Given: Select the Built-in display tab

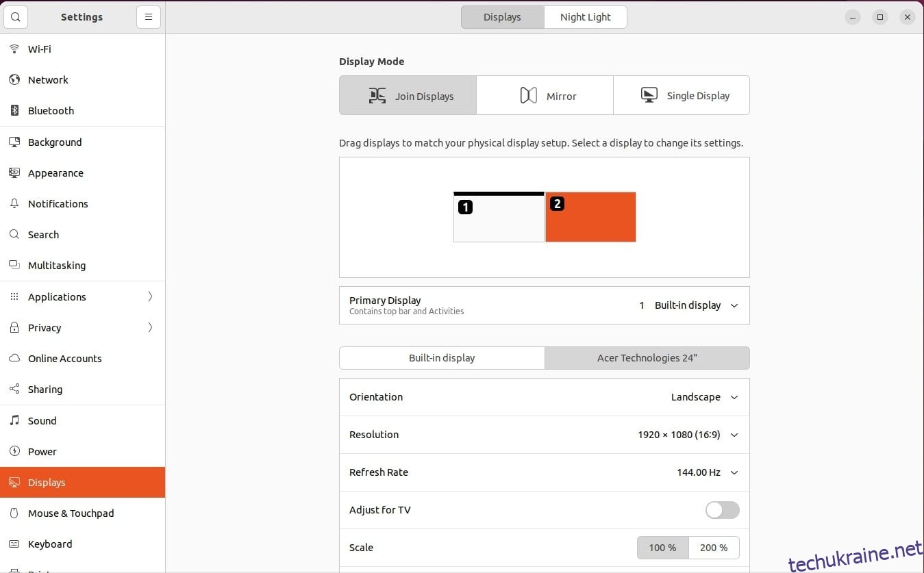Looking at the screenshot, I should (442, 358).
